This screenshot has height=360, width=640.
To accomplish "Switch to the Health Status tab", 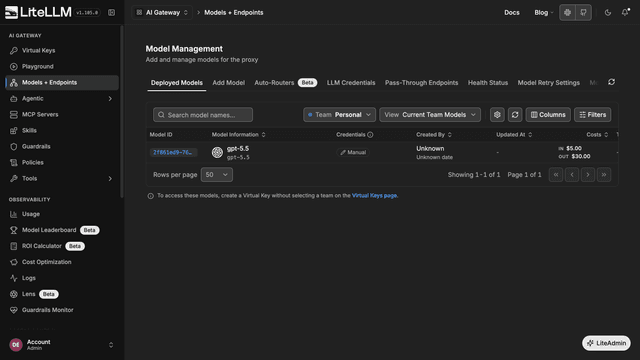I will point(488,82).
